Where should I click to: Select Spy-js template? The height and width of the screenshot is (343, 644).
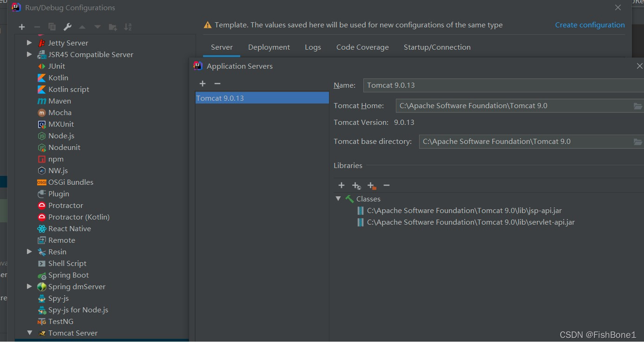59,298
